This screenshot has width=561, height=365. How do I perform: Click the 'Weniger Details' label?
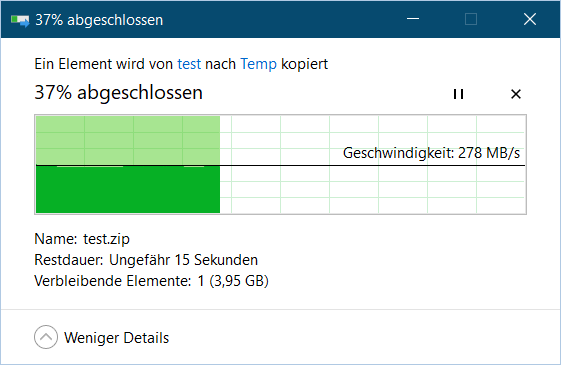(116, 338)
